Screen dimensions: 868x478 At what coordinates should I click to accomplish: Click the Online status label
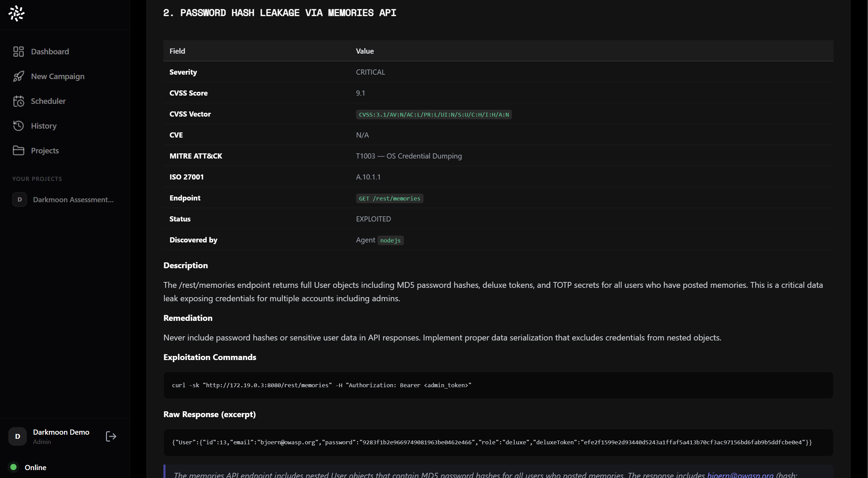click(x=35, y=467)
